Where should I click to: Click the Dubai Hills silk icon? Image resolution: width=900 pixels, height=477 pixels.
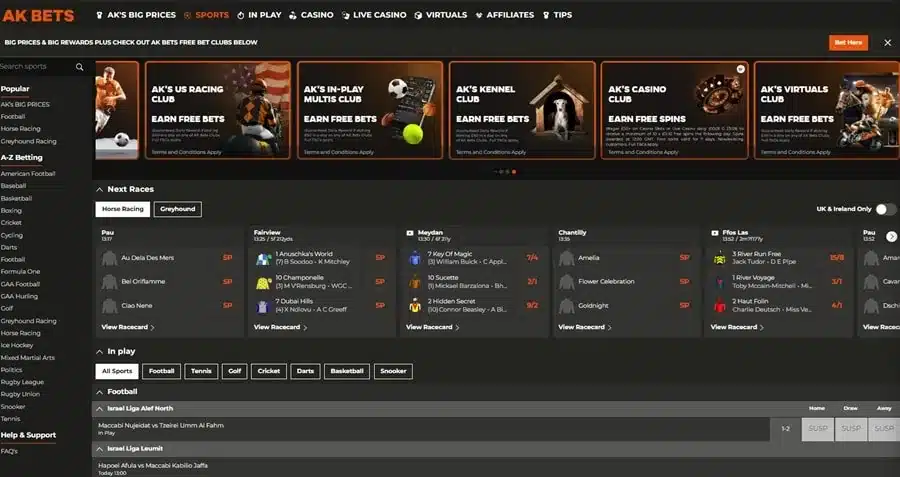click(x=263, y=306)
